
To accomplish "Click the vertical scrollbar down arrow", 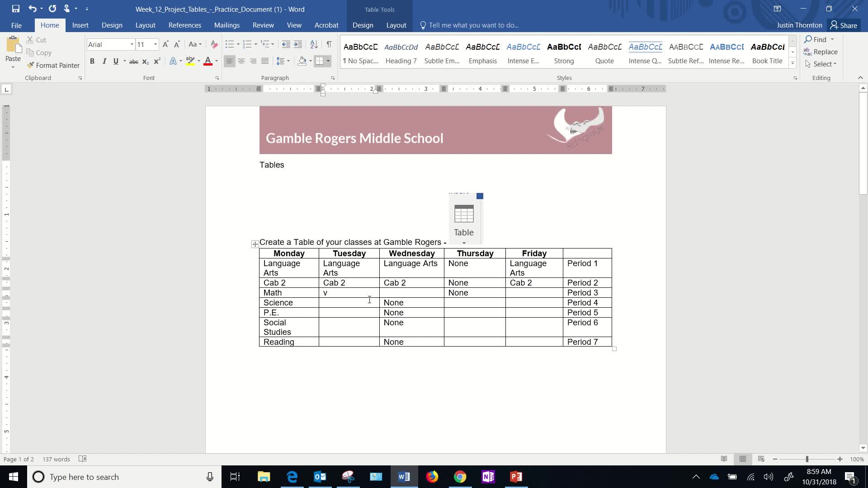I will pyautogui.click(x=863, y=448).
